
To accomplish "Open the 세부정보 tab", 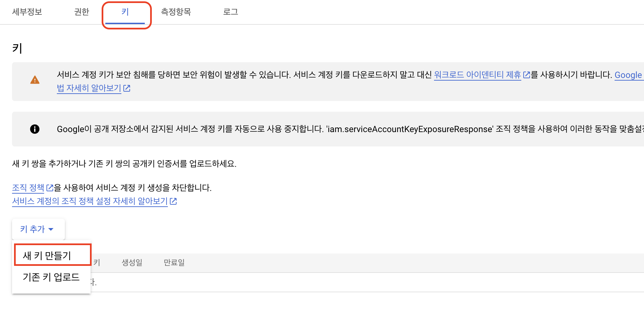I will tap(27, 12).
